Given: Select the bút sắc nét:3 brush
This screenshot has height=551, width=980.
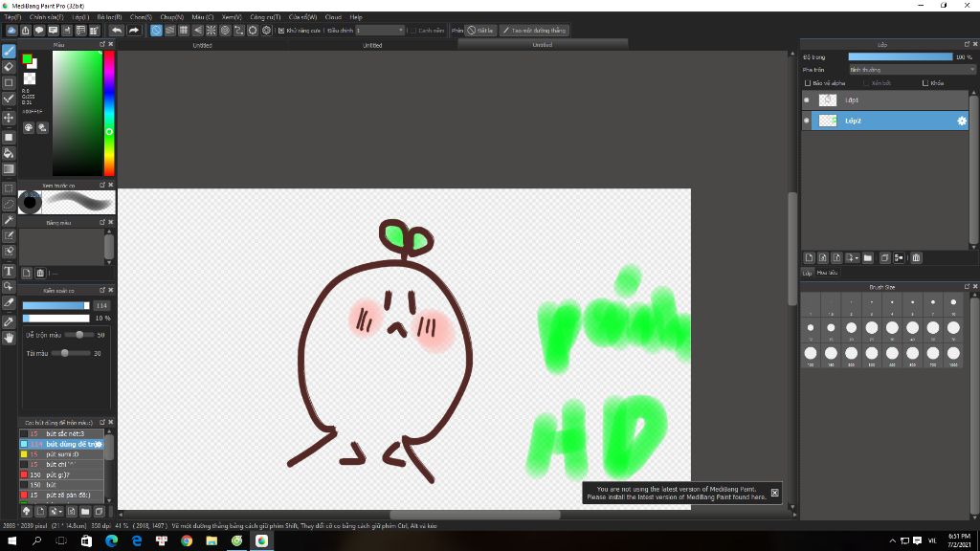Looking at the screenshot, I should click(62, 433).
